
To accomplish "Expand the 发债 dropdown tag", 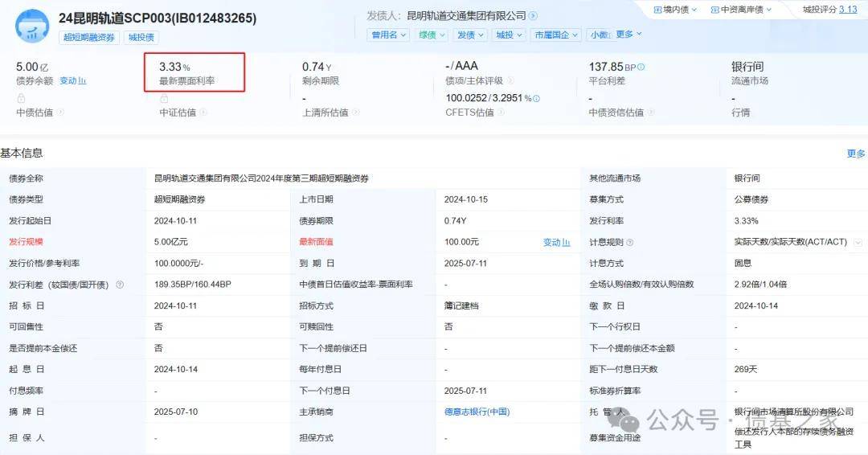I will coord(470,35).
